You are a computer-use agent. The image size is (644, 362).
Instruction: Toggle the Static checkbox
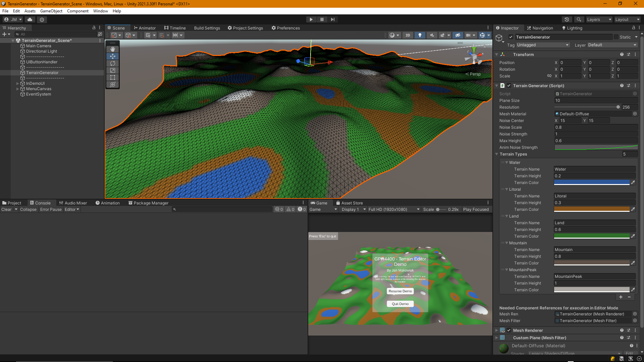click(616, 37)
